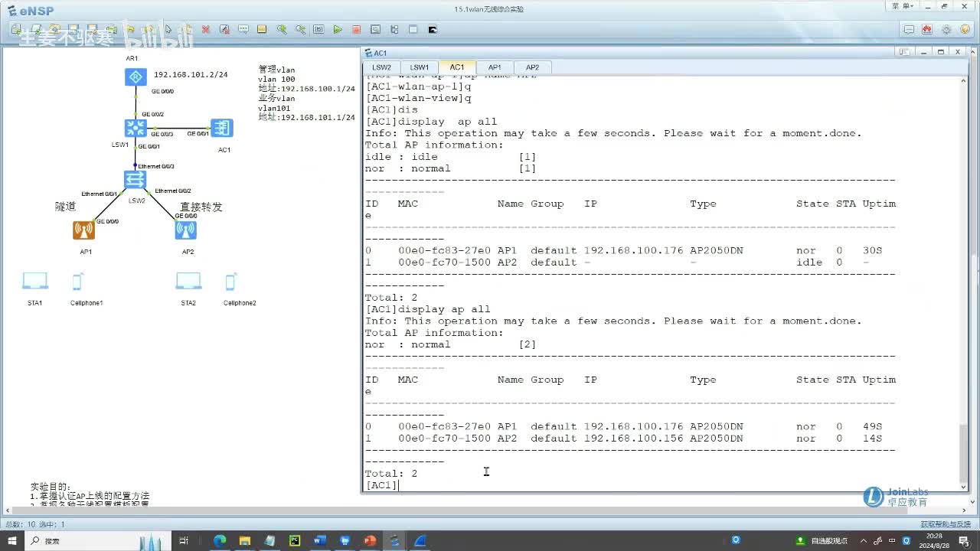Viewport: 980px width, 551px height.
Task: Click the zoom out magnifier icon
Action: coord(300,30)
